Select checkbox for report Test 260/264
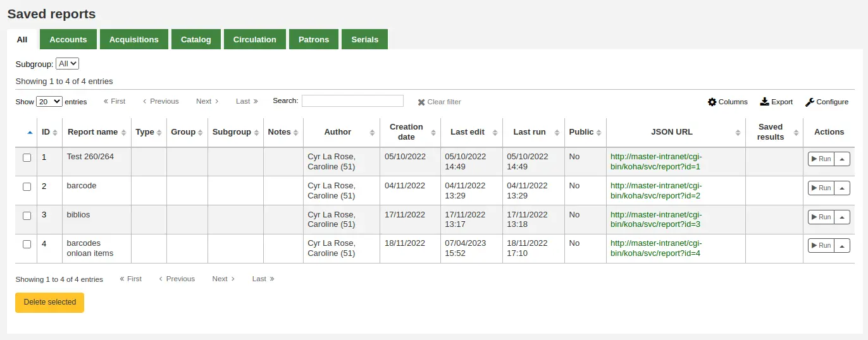 (27, 158)
